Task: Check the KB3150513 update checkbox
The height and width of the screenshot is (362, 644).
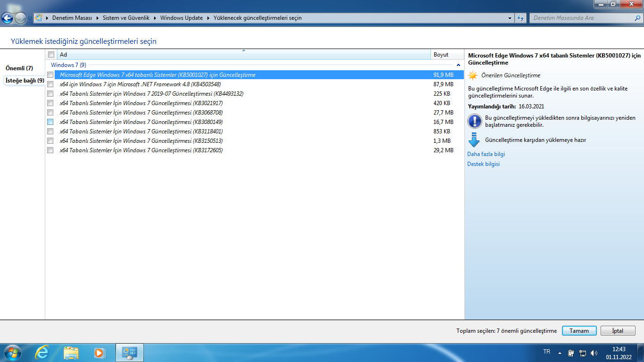Action: [x=50, y=141]
